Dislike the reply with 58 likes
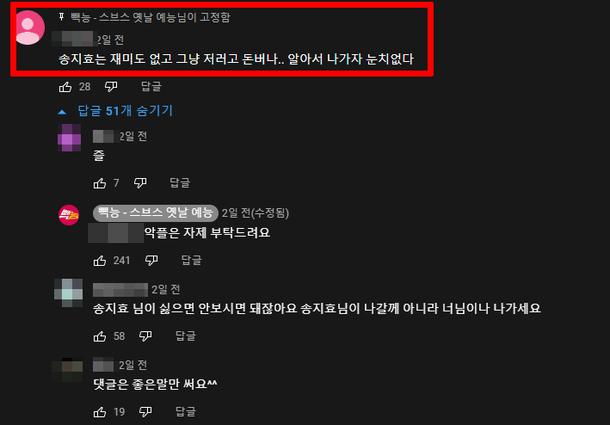 [145, 336]
